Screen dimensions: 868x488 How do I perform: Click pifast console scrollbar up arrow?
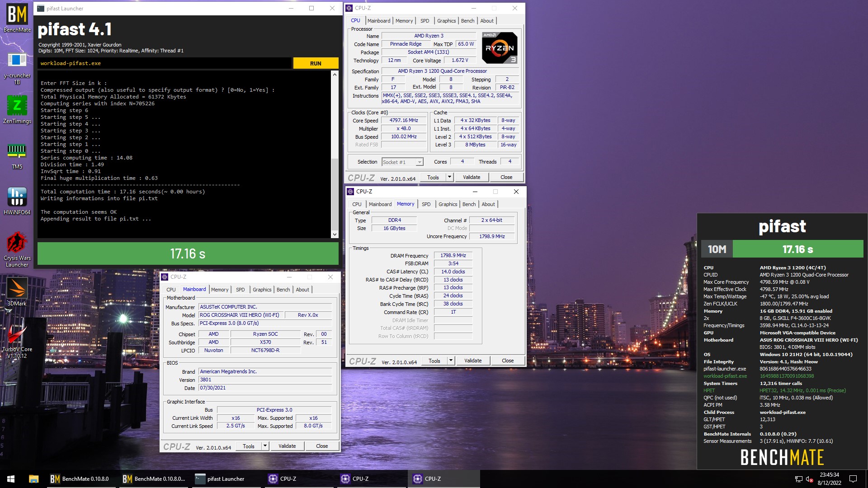coord(335,74)
